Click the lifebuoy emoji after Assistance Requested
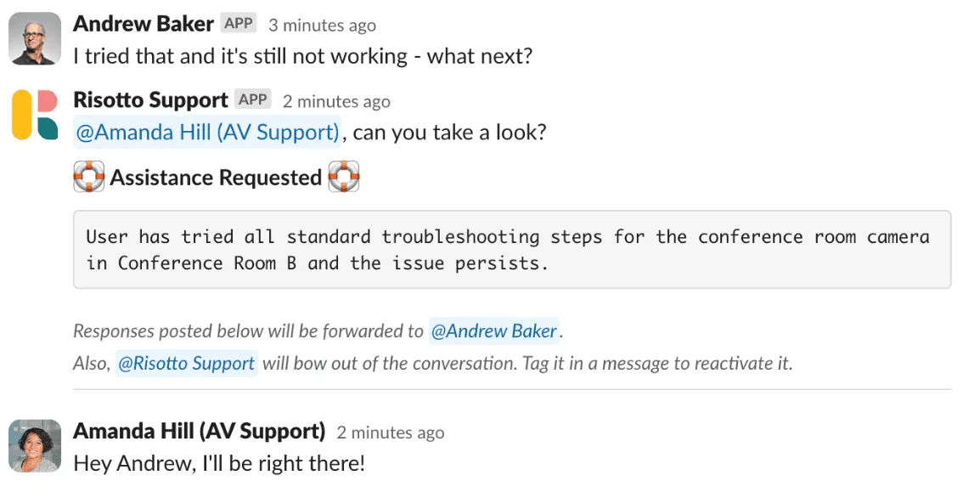Image resolution: width=980 pixels, height=498 pixels. [345, 176]
